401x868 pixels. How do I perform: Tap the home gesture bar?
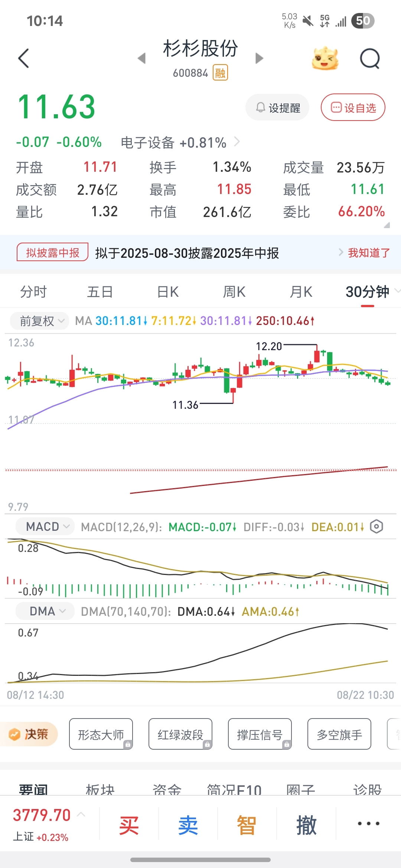tap(200, 859)
